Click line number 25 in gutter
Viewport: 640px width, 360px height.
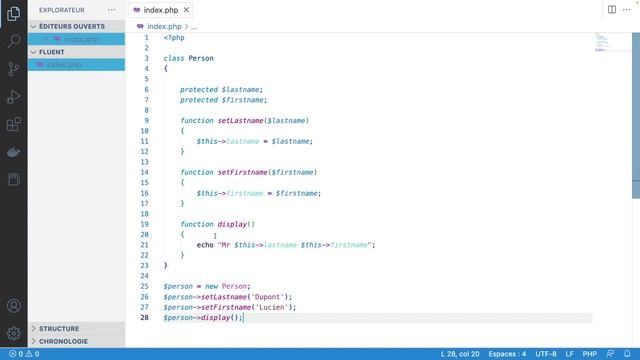pyautogui.click(x=144, y=286)
